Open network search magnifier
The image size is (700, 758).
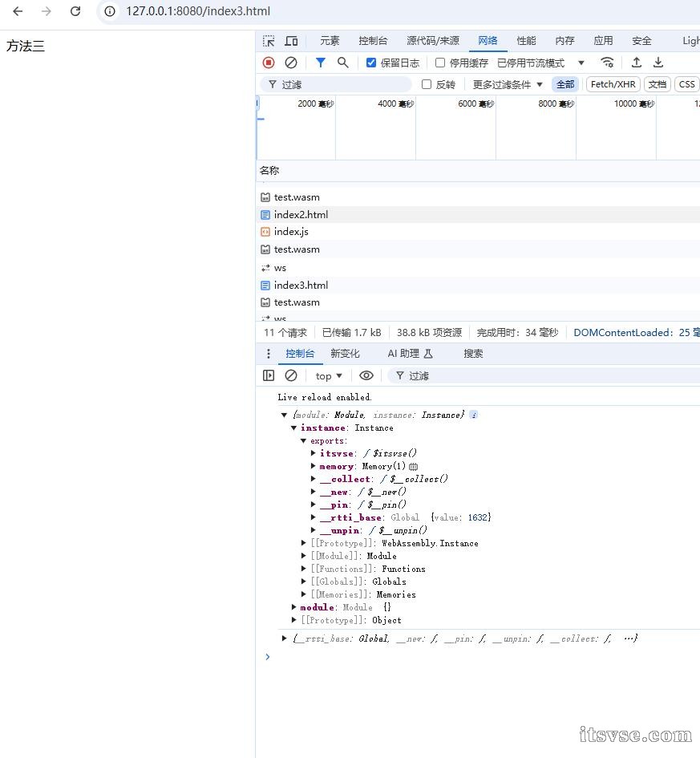(x=342, y=63)
